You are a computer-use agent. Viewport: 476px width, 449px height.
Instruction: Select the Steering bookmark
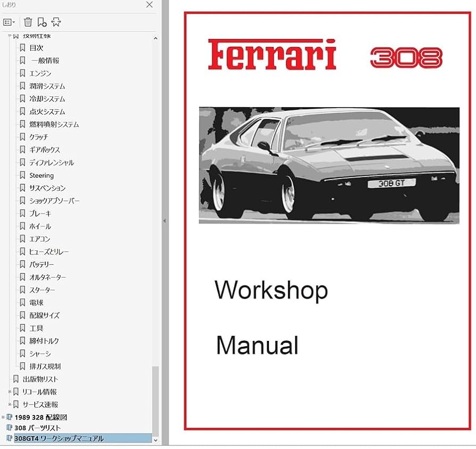43,175
